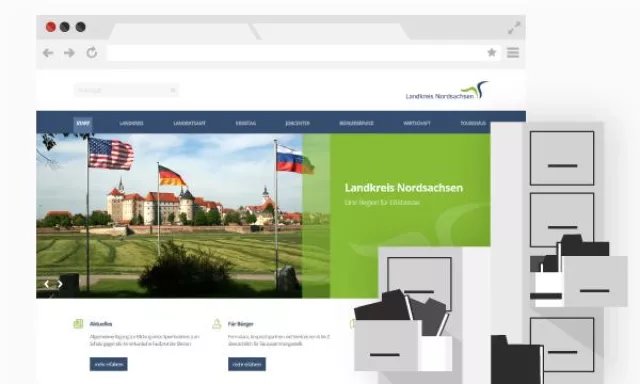This screenshot has height=384, width=640.
Task: Click the second browser tab
Action: pos(331,32)
